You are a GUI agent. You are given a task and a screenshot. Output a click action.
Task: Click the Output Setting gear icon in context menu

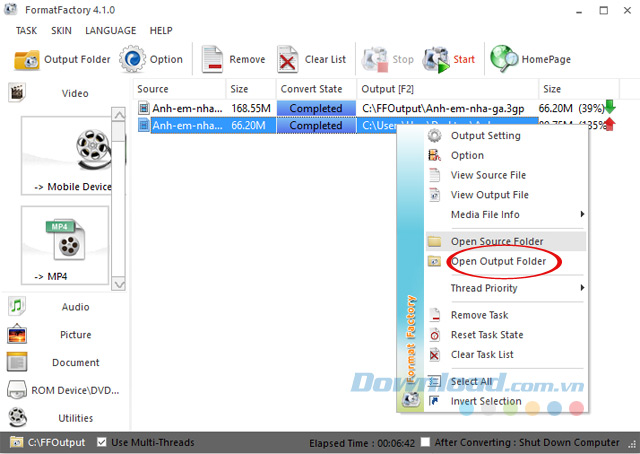coord(434,136)
